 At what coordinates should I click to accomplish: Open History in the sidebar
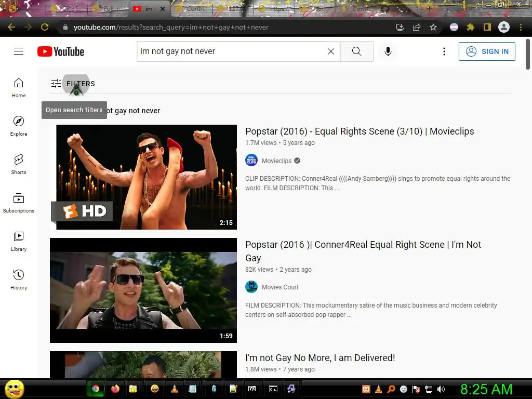click(x=19, y=280)
